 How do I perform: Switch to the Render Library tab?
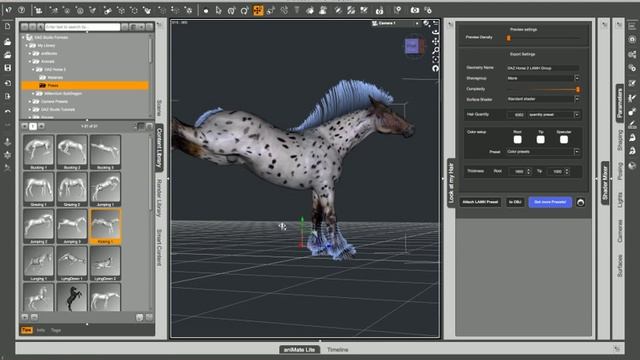coord(159,198)
